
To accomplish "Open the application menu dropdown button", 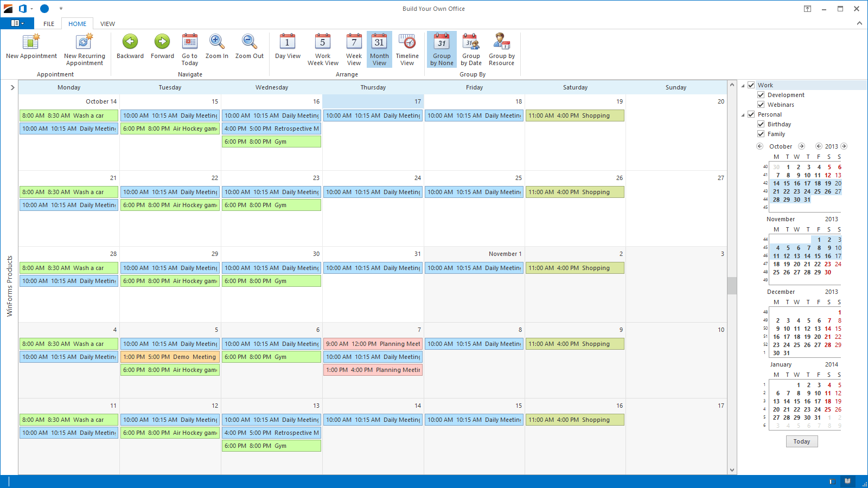I will point(17,23).
